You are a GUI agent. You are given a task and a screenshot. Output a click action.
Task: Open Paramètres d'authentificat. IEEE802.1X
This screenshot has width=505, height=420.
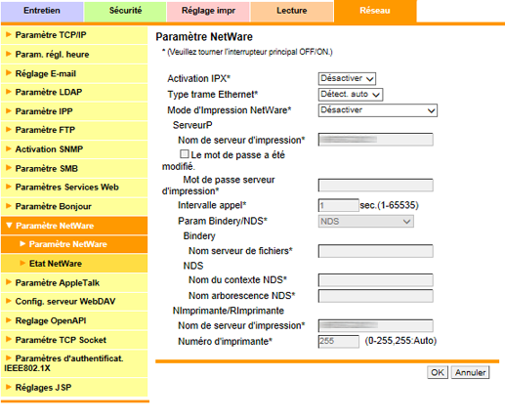(x=74, y=363)
